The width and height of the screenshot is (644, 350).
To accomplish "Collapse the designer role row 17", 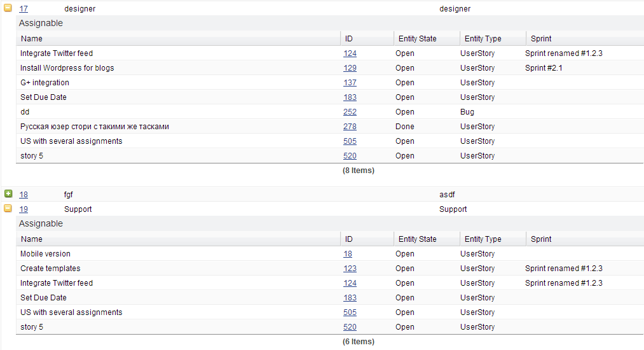I will 8,8.
